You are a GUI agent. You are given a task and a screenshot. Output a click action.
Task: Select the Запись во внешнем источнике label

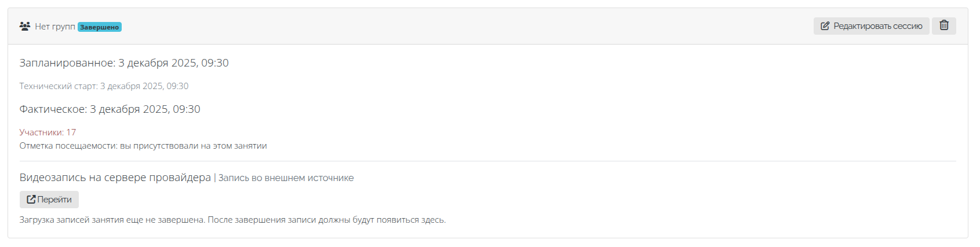(286, 178)
